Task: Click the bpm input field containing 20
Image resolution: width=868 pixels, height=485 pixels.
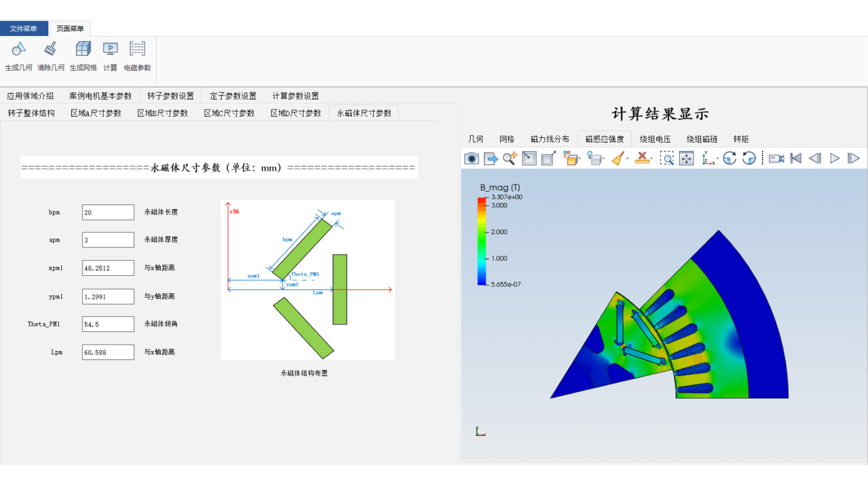Action: (108, 212)
